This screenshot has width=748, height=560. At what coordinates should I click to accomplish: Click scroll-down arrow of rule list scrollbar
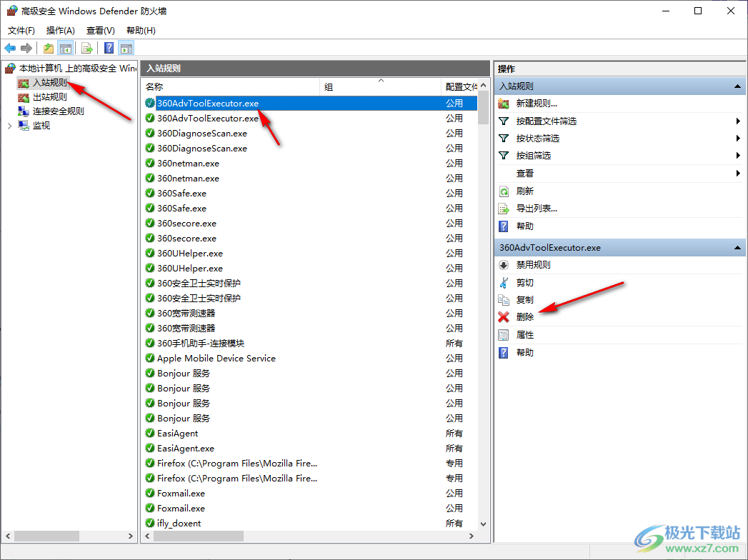(x=483, y=524)
